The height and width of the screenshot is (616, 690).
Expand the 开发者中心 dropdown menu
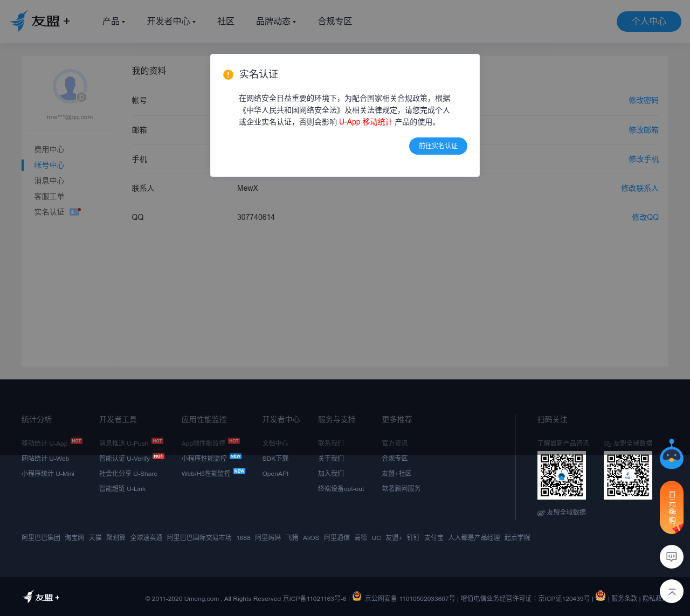point(171,21)
